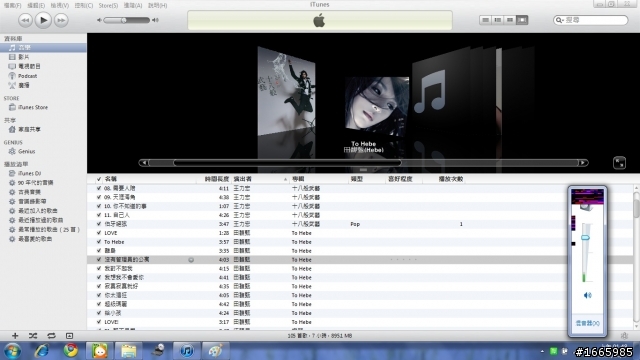Click the low-volume speaker icon by iTunes slider

[99, 20]
